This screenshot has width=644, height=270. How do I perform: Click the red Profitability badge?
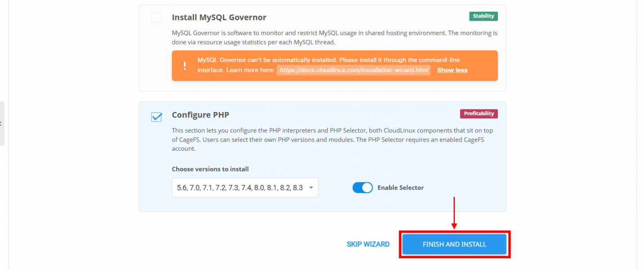click(x=479, y=114)
